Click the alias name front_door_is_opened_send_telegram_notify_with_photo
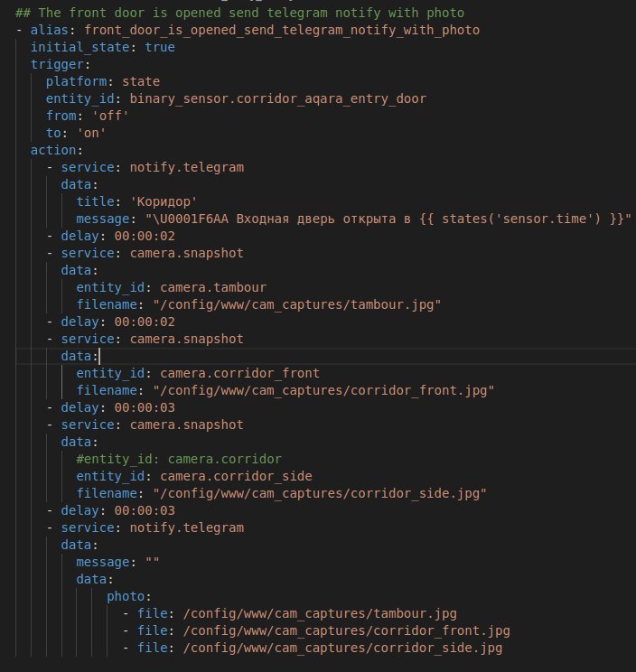Image resolution: width=636 pixels, height=672 pixels. (282, 30)
